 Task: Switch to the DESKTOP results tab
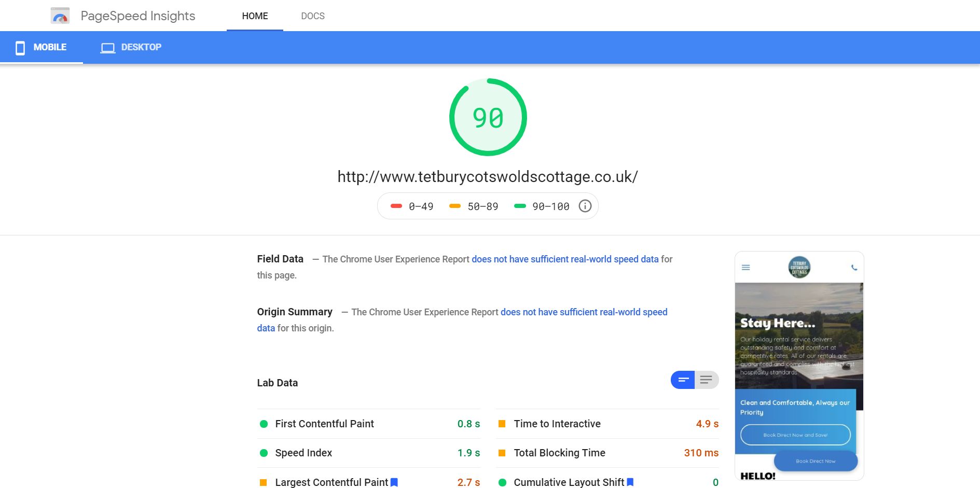click(131, 48)
